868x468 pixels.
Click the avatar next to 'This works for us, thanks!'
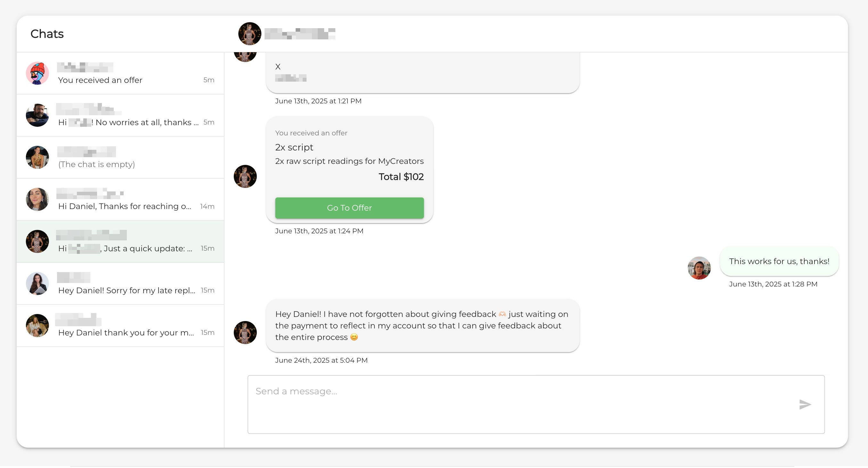click(x=699, y=268)
